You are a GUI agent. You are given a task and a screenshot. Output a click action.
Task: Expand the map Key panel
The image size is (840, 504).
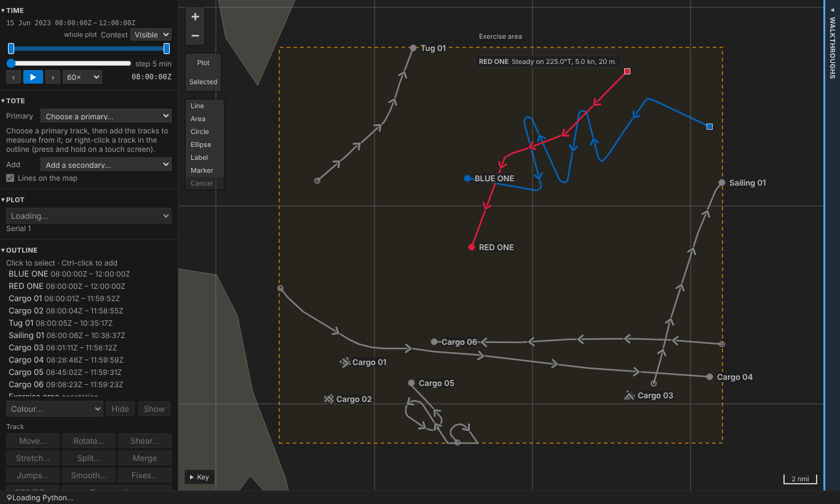[199, 477]
